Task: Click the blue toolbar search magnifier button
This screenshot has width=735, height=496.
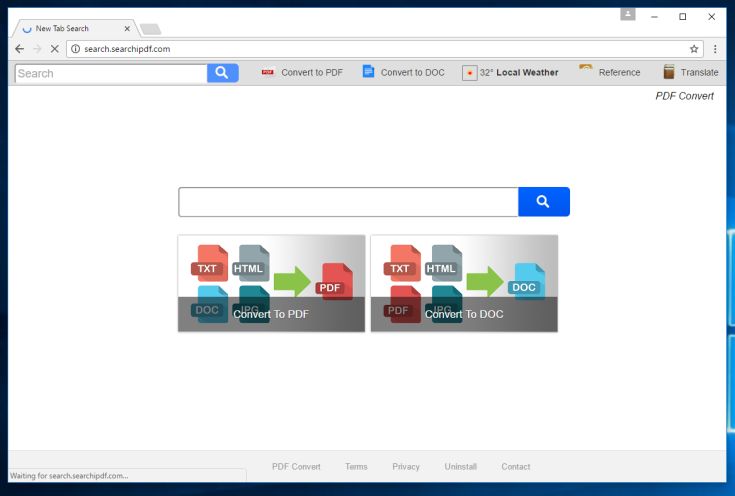Action: coord(223,73)
